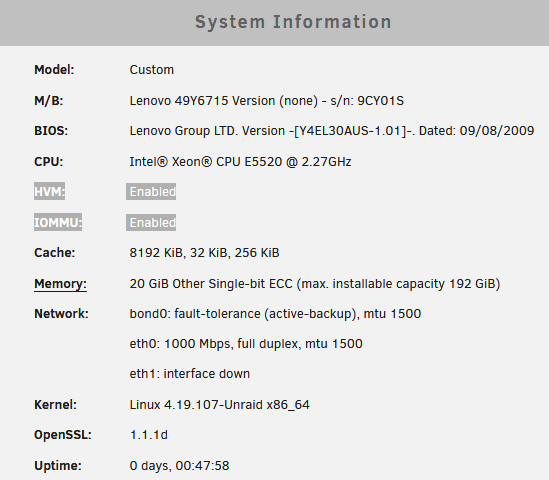Click the highlighted HVM label
Image resolution: width=549 pixels, height=480 pixels.
[49, 192]
